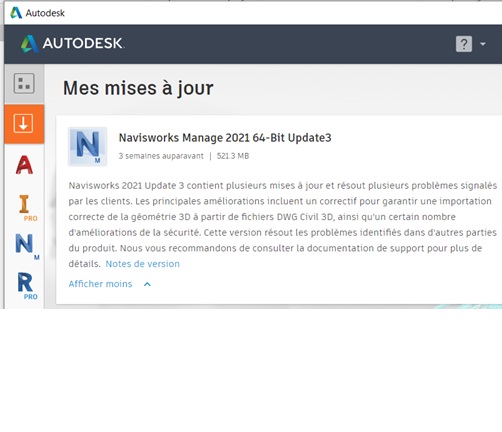Image resolution: width=502 pixels, height=432 pixels.
Task: Open AutoCAD from the red A icon
Action: tap(24, 165)
